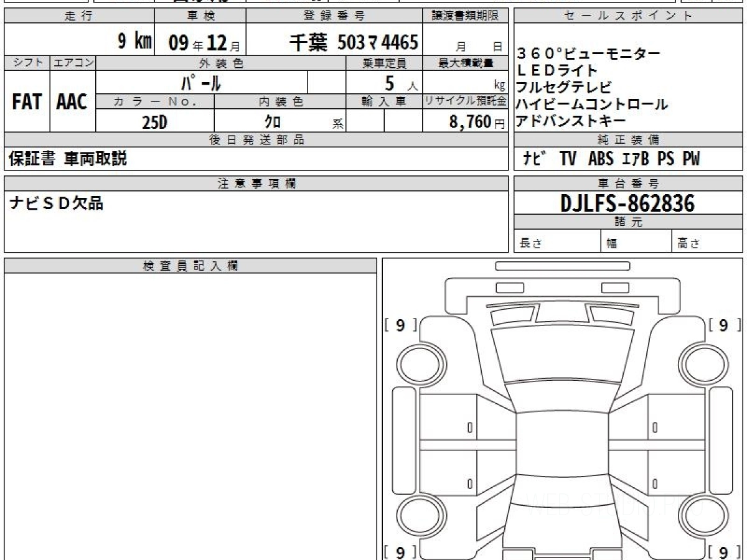Screen dimensions: 747x560
Task: Click the 車検 header cell
Action: [200, 16]
